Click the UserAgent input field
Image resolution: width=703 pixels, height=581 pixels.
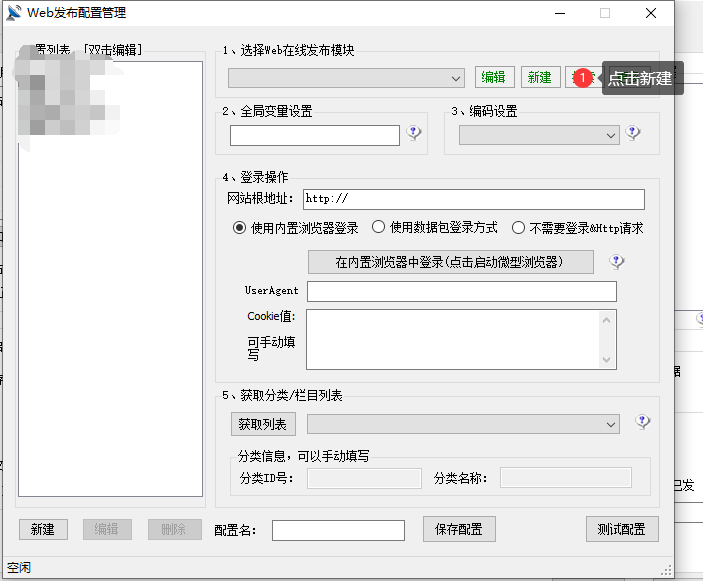462,291
